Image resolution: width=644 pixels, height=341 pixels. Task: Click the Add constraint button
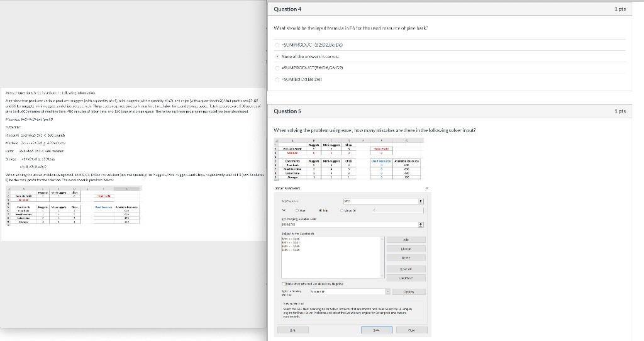pyautogui.click(x=406, y=240)
